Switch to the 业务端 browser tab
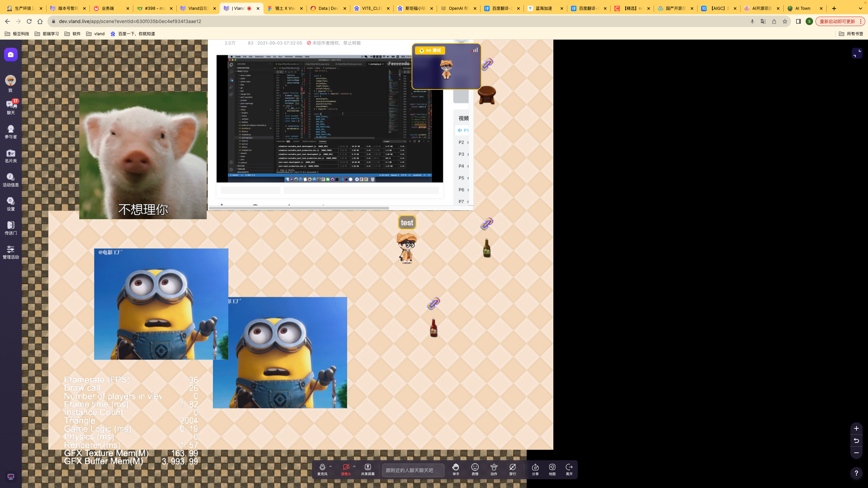This screenshot has width=868, height=488. coord(111,8)
